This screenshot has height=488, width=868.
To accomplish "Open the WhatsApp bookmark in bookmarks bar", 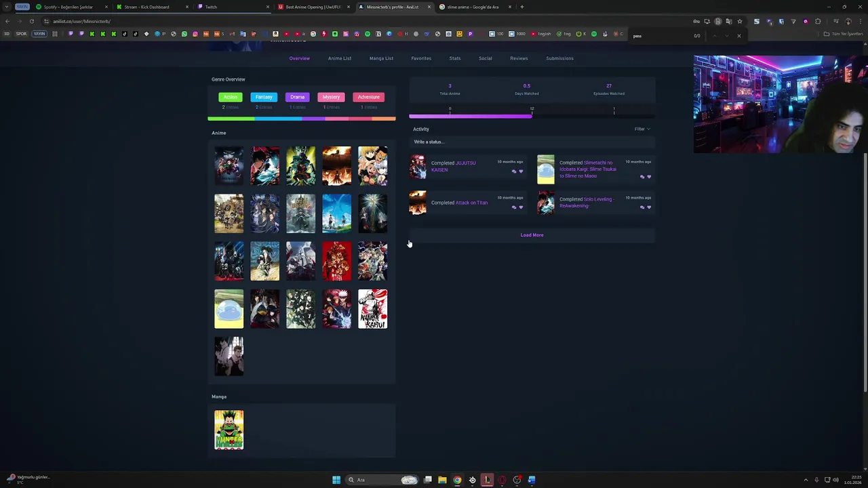I will point(184,34).
